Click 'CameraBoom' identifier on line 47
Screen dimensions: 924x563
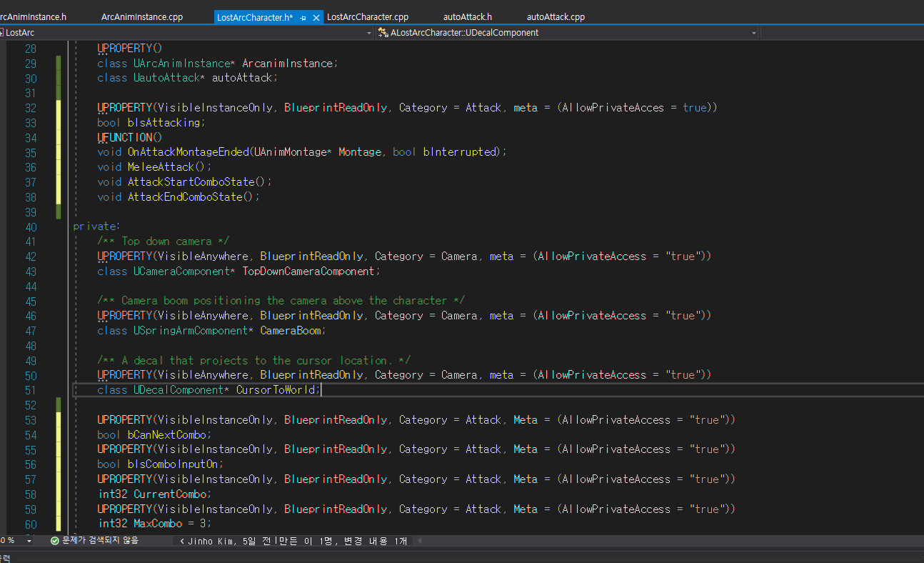point(292,331)
